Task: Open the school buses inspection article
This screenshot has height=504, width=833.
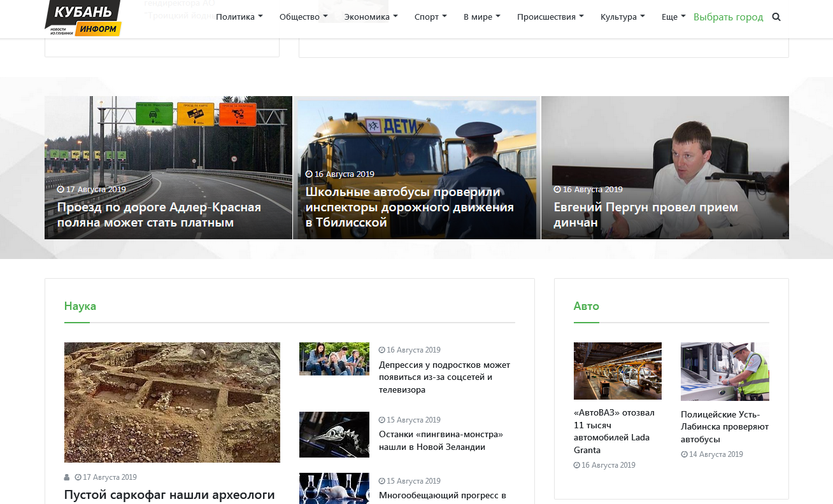Action: [x=409, y=207]
